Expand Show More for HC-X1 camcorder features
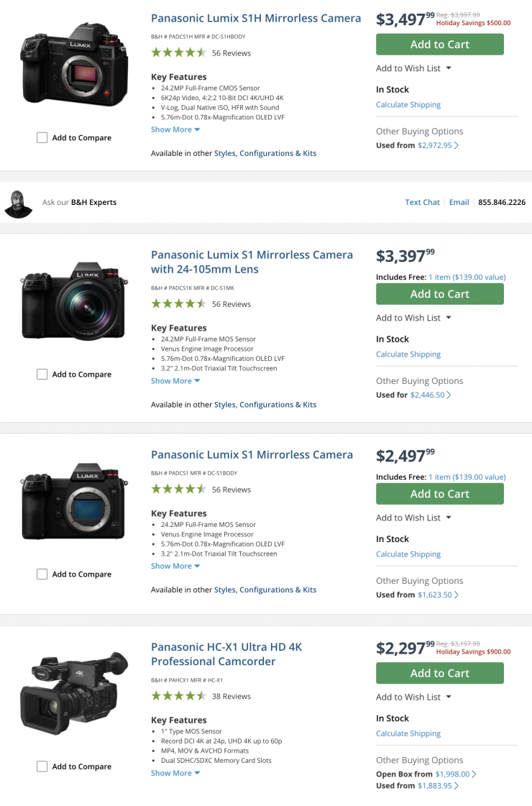The width and height of the screenshot is (532, 806). [175, 773]
